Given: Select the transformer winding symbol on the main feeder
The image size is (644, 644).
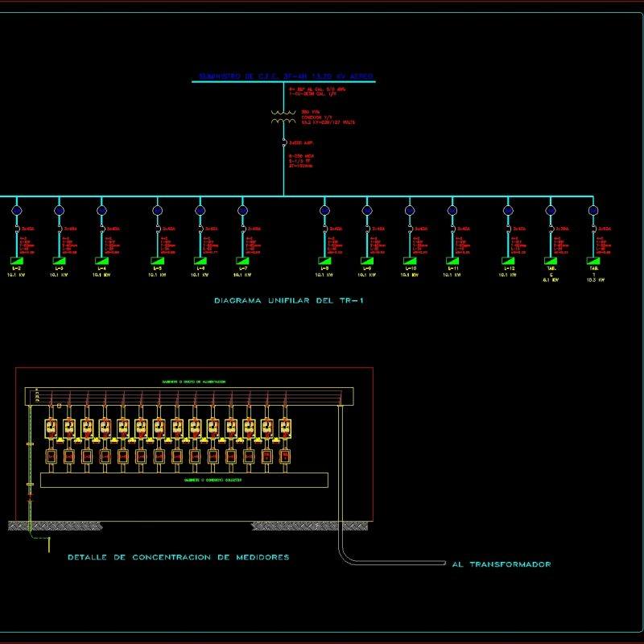Looking at the screenshot, I should (x=283, y=117).
